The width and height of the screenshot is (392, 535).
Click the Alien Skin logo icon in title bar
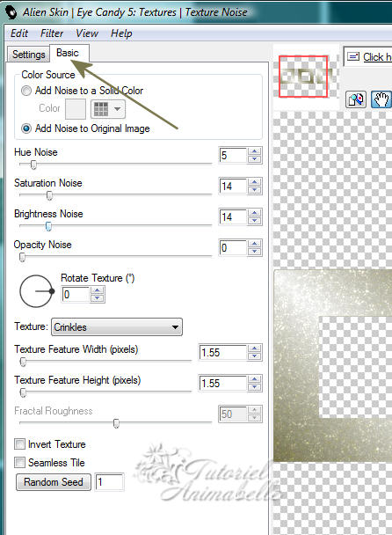click(11, 12)
